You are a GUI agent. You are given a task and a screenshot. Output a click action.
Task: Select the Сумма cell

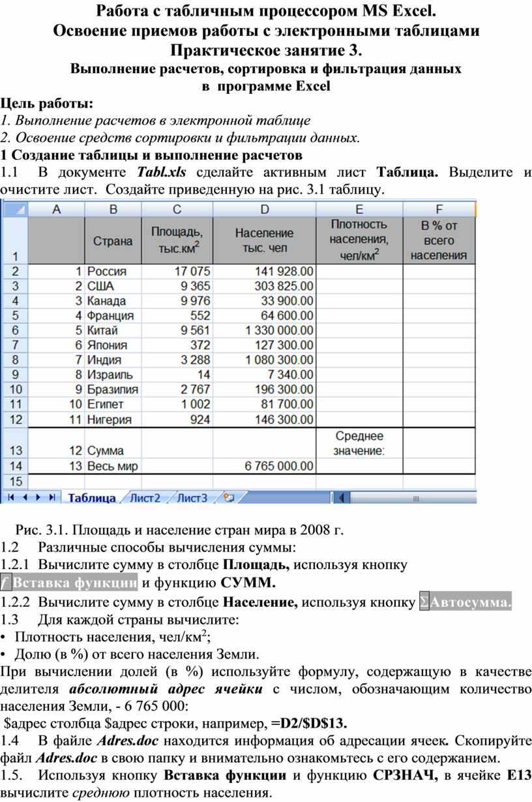click(113, 443)
